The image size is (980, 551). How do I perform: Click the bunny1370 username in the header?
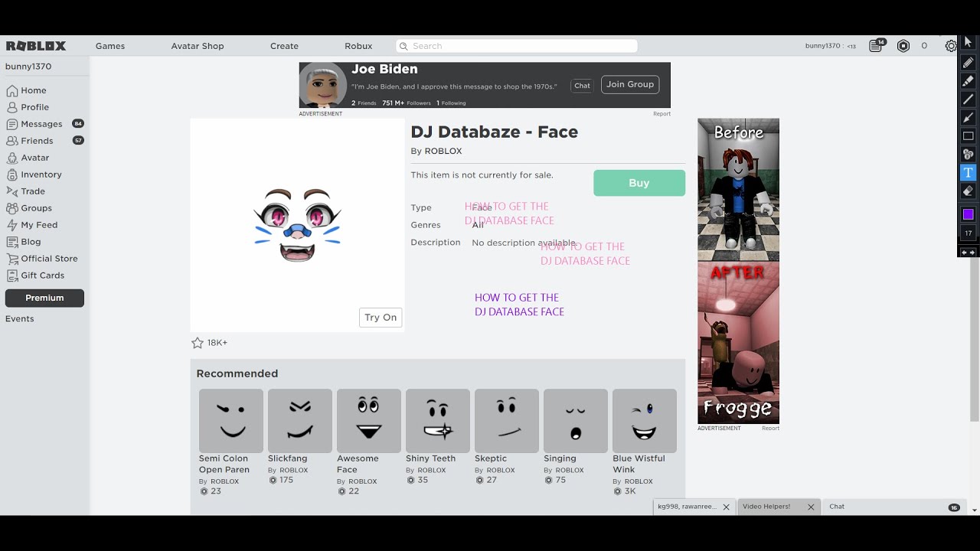pos(822,46)
